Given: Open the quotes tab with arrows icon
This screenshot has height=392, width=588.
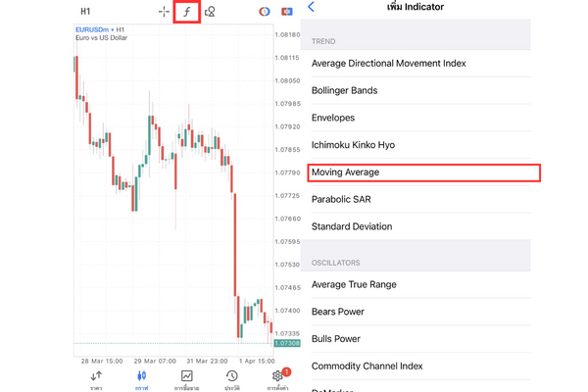Looking at the screenshot, I should tap(96, 377).
